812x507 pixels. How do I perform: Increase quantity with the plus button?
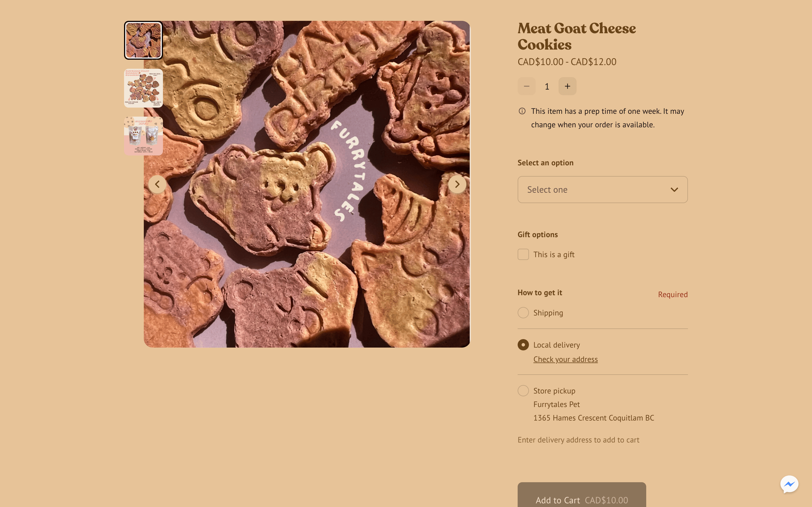coord(567,86)
